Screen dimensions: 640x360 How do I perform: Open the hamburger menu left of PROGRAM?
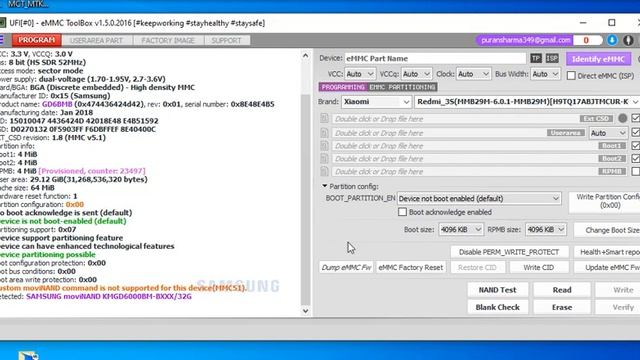(2, 40)
